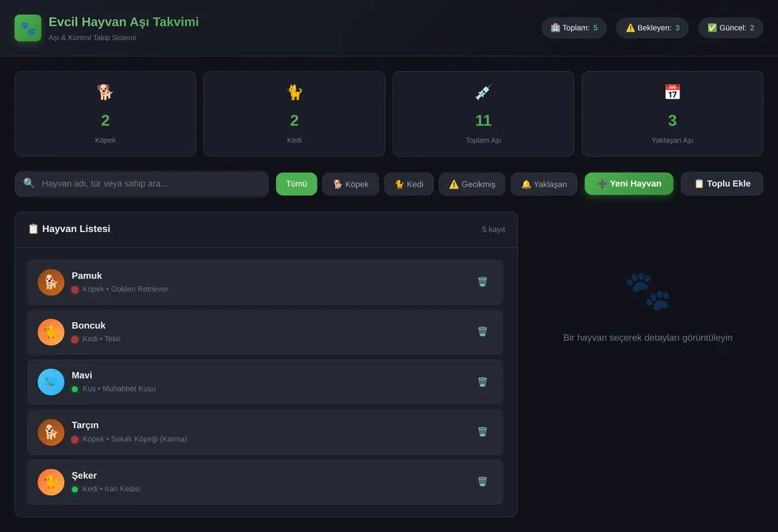This screenshot has height=532, width=778.
Task: Click Tarçın's dog avatar icon
Action: pos(51,432)
